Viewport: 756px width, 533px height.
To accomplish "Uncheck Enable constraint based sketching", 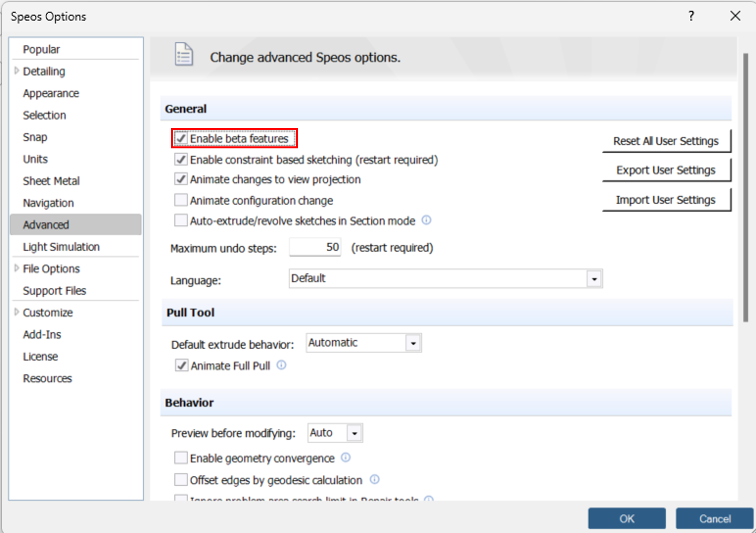I will tap(181, 159).
